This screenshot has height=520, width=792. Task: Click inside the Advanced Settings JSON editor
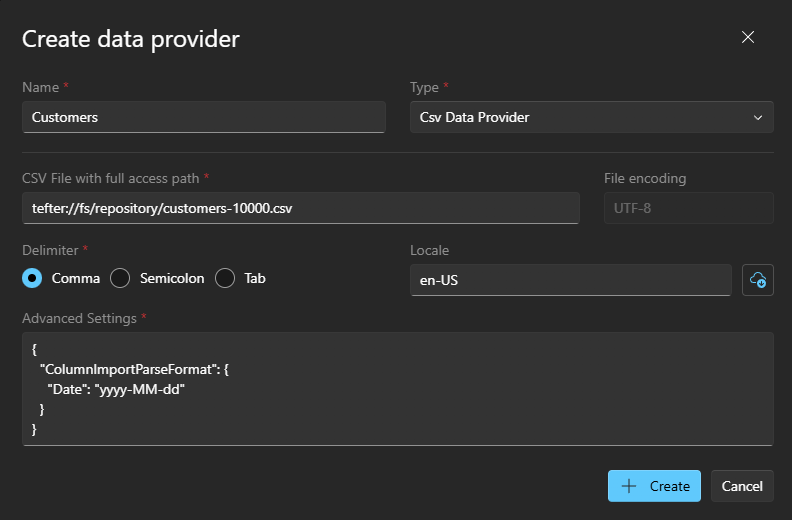398,389
